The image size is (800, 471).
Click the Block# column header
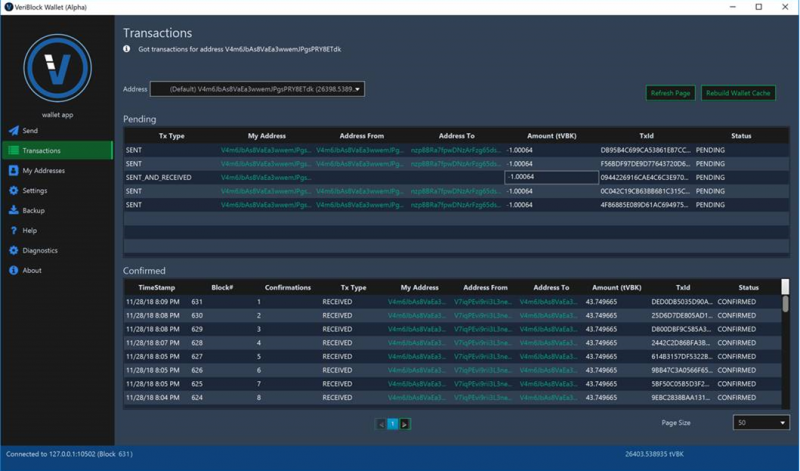(x=222, y=287)
